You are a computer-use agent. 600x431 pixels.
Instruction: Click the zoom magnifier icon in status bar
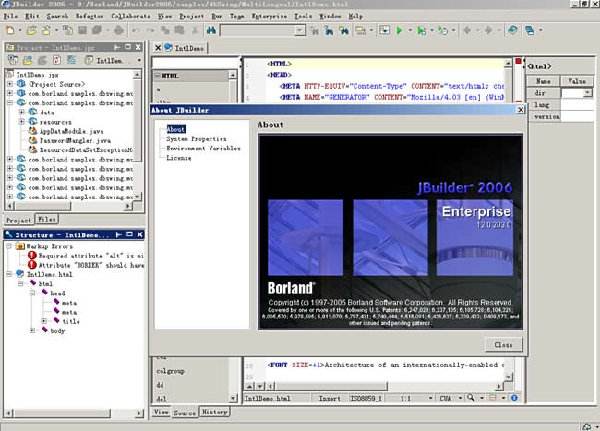(468, 398)
